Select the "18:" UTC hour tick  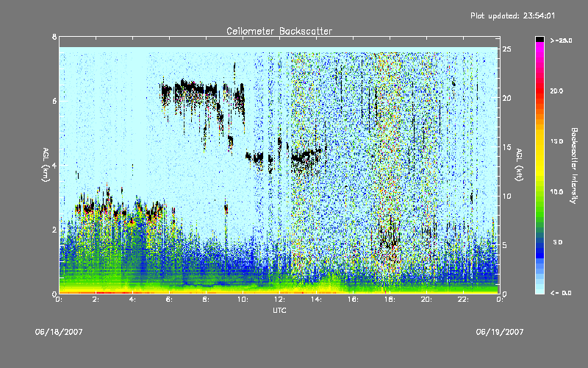(390, 300)
